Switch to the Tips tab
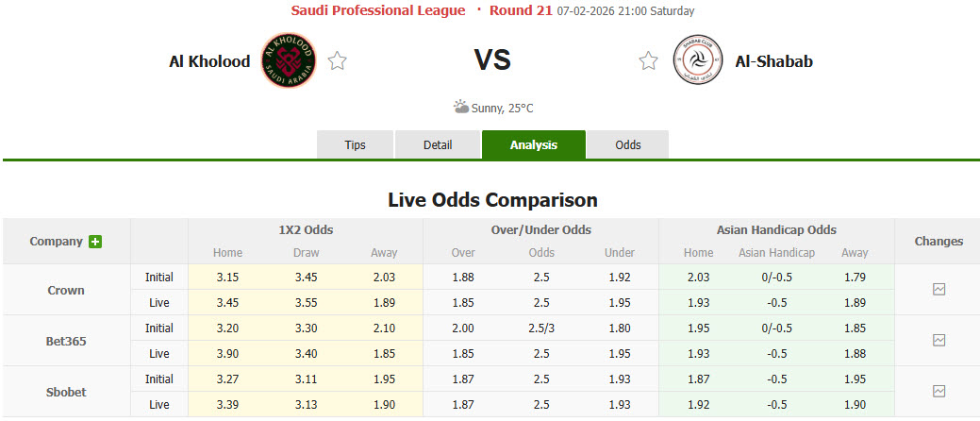Viewport: 980px width, 421px height. point(355,144)
